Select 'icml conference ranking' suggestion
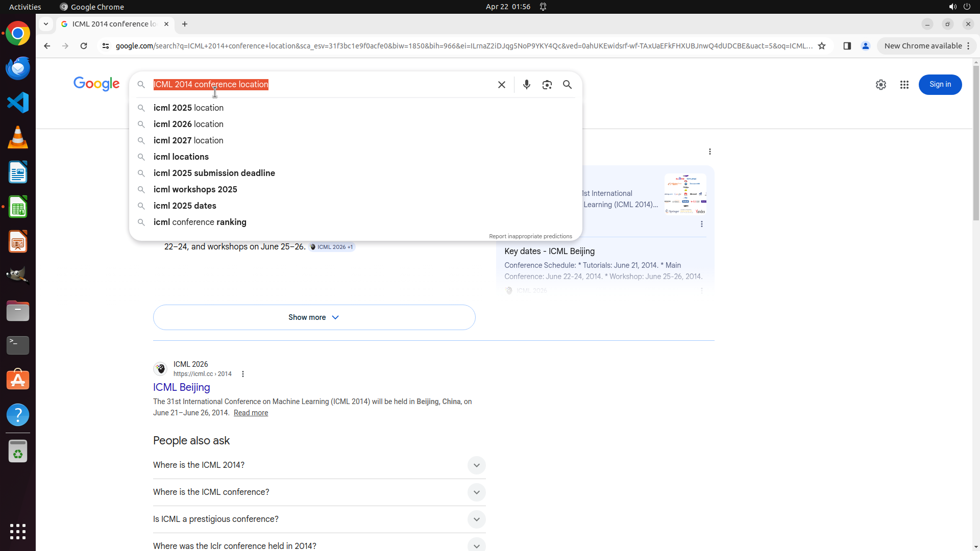 click(x=200, y=222)
